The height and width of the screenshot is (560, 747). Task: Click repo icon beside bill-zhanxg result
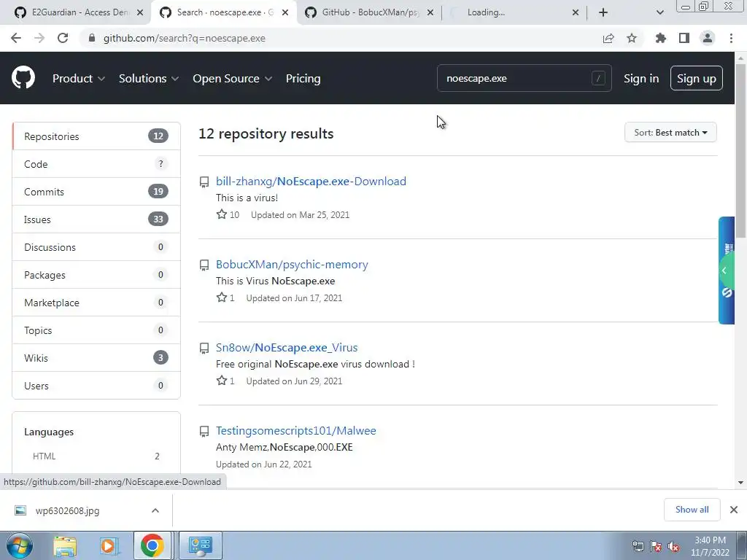(x=204, y=182)
